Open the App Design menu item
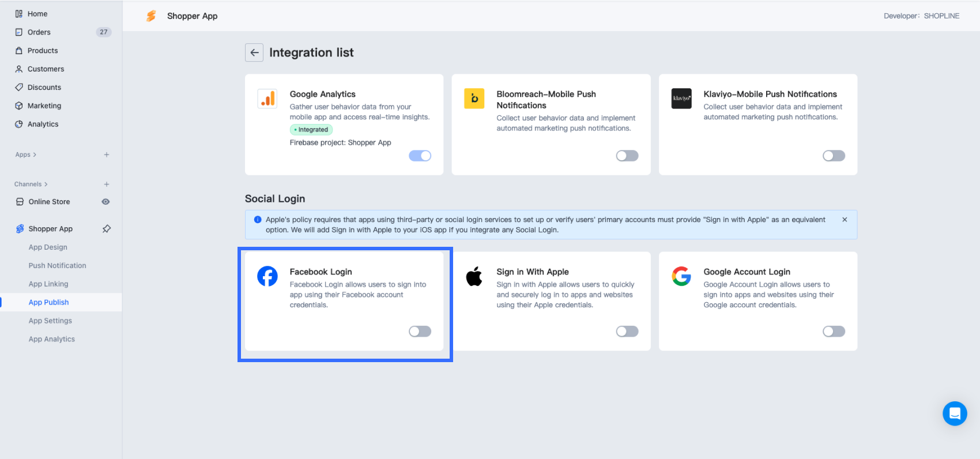980x459 pixels. tap(48, 247)
